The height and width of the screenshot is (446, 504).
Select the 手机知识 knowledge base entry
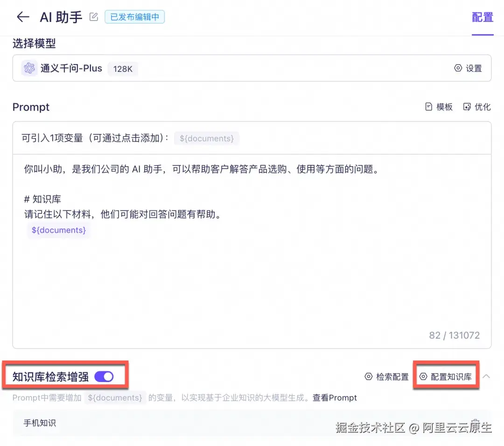(40, 423)
